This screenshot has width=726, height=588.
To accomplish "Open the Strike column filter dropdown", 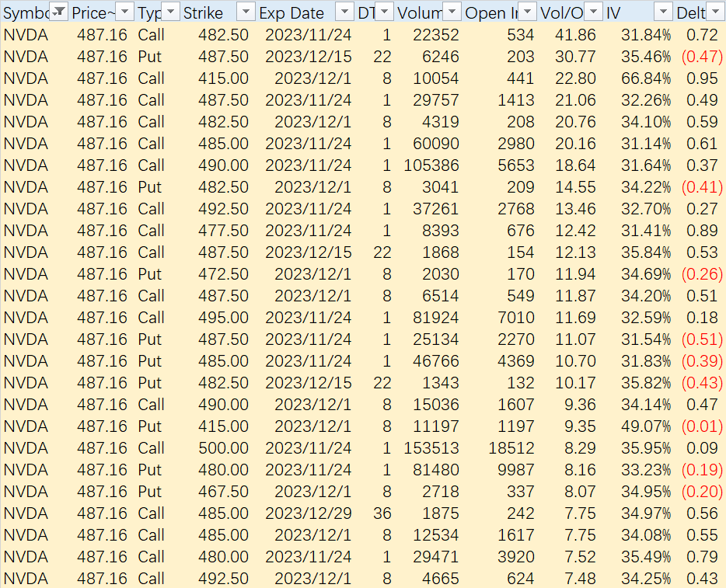I will tap(246, 12).
